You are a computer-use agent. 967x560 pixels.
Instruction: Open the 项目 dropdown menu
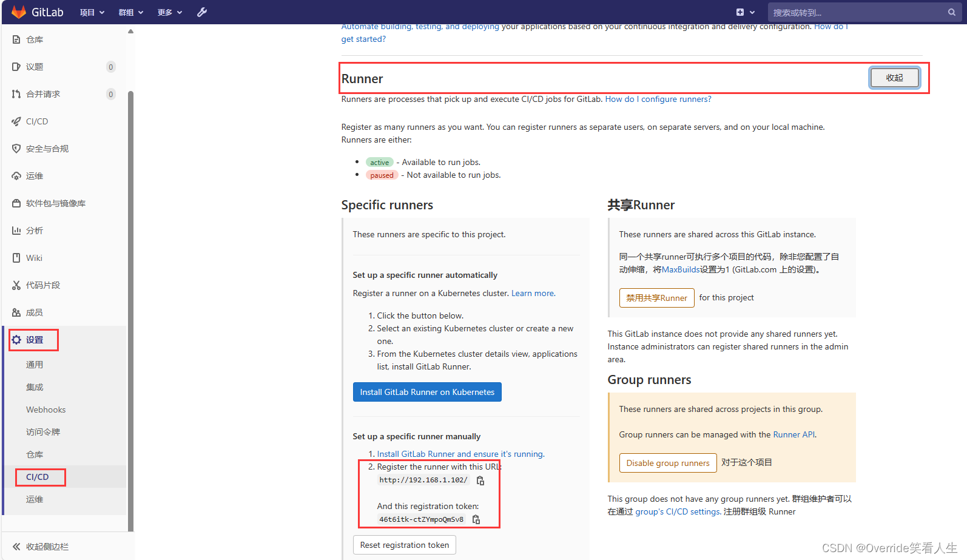pos(92,12)
